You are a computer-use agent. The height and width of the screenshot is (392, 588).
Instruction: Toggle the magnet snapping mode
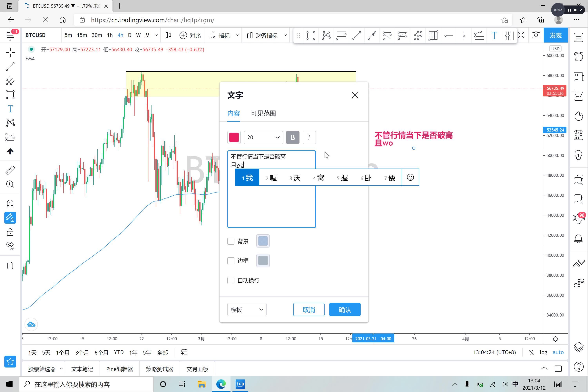click(x=10, y=204)
